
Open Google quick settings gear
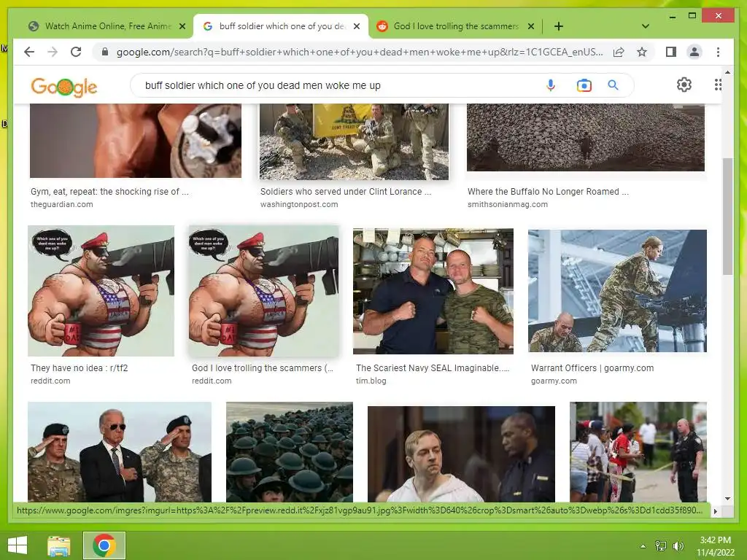(x=684, y=85)
